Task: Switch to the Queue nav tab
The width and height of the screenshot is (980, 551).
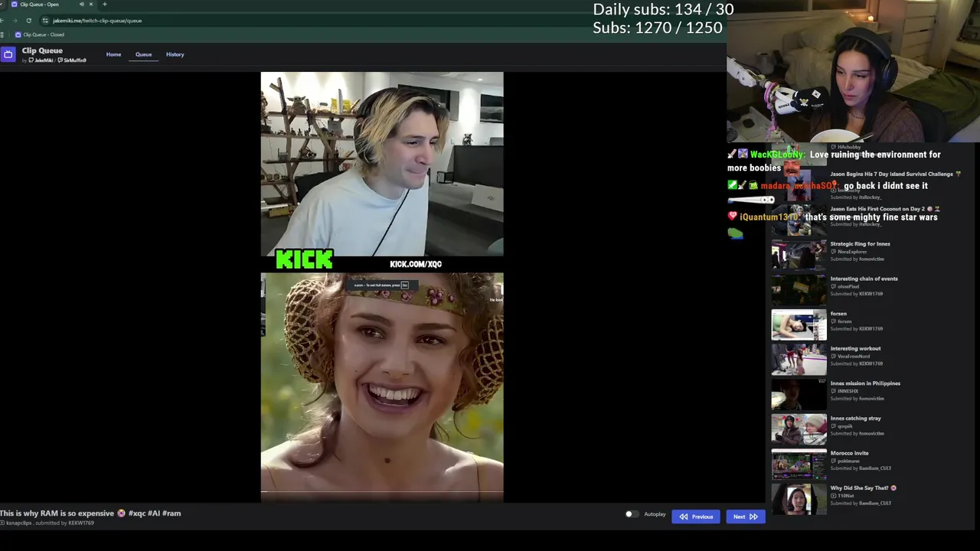Action: click(x=143, y=54)
